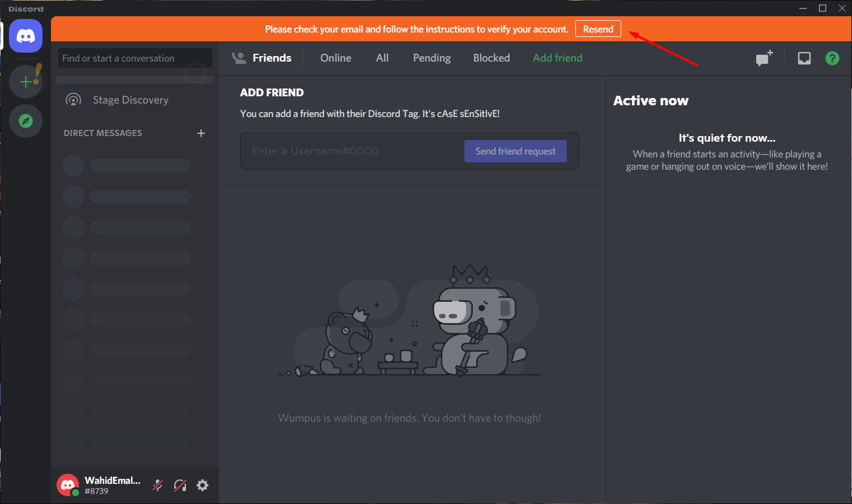Start a New Group DM with the chat-bubble icon
This screenshot has height=504, width=852.
(x=764, y=58)
